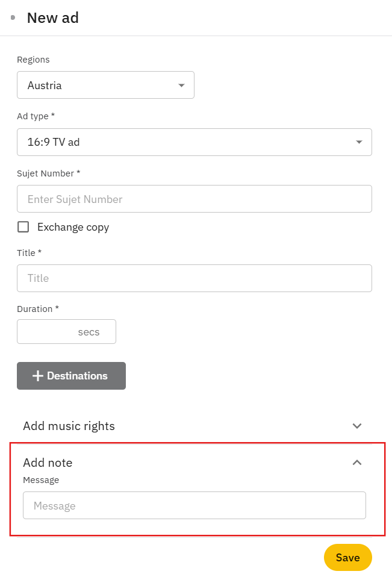Open the Regions combo box showing Austria
Screen dimensions: 392x580
[96, 86]
